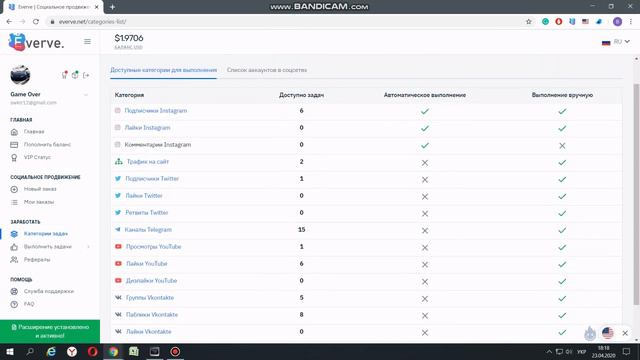Open Пополнить баланс page
This screenshot has height=360, width=640.
47,144
